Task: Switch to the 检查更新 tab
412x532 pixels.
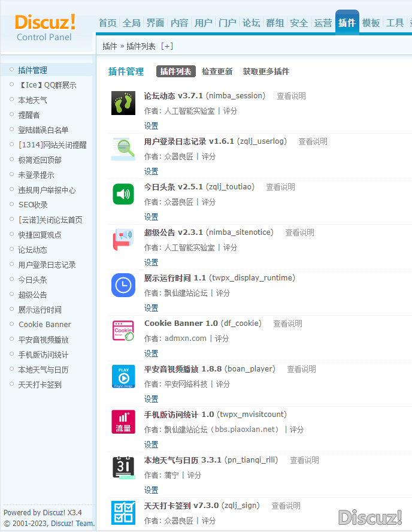Action: point(217,71)
